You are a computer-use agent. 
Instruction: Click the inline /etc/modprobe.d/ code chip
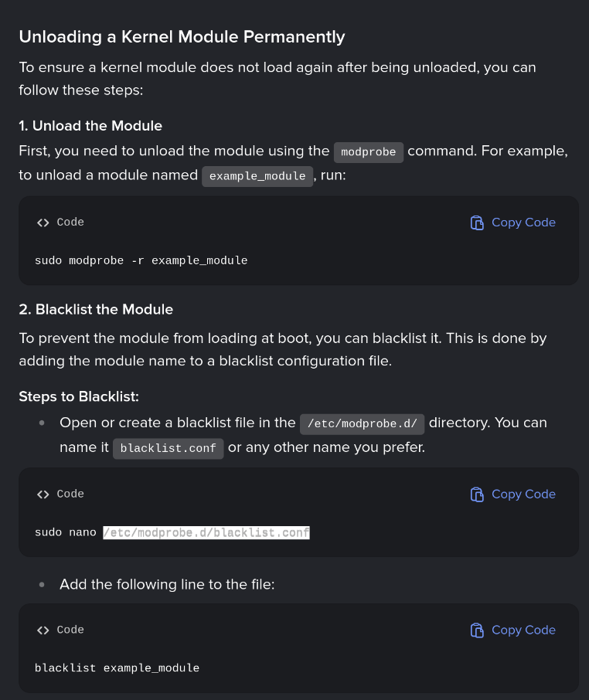click(363, 424)
